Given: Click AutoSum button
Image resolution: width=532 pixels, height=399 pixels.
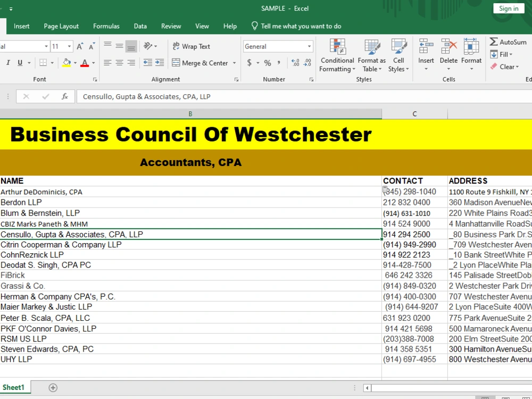Looking at the screenshot, I should tap(508, 42).
